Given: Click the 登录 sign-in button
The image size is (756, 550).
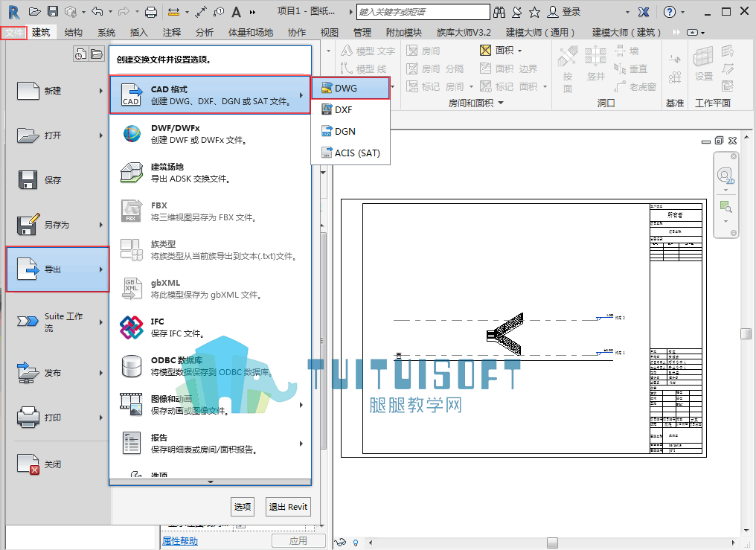Looking at the screenshot, I should (565, 12).
